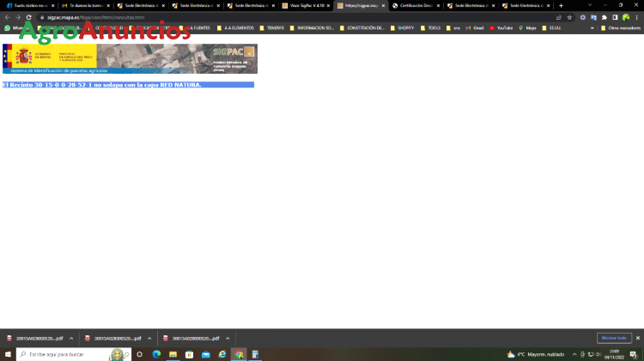The height and width of the screenshot is (361, 644).
Task: Open the TENERIFE bookmark folder
Action: point(272,28)
